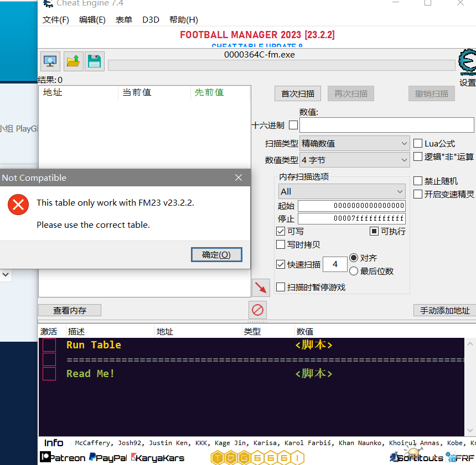Viewport: 476px width, 465px height.
Task: Save the table with floppy disk icon
Action: tap(95, 61)
